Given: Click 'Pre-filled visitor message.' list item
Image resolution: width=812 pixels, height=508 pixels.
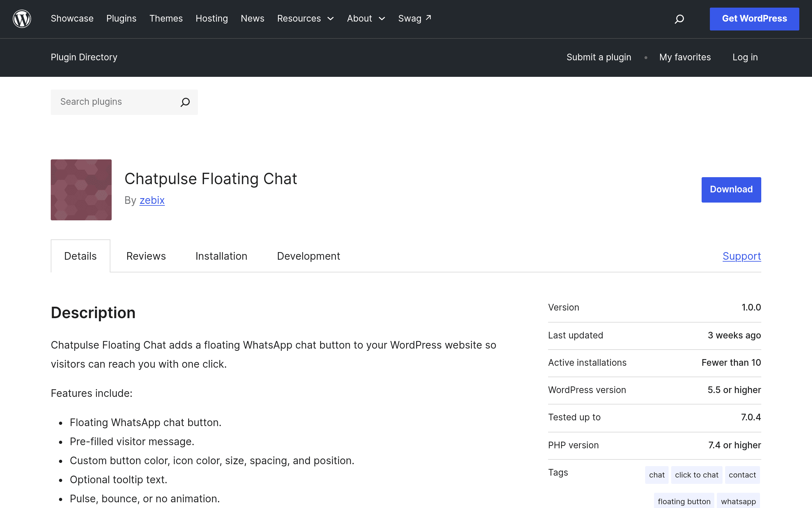Looking at the screenshot, I should pos(132,441).
